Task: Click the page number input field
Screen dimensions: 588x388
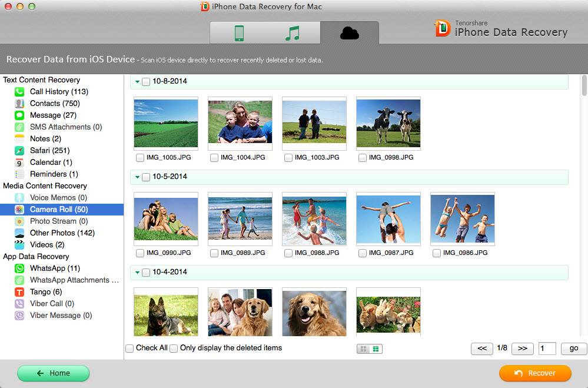Action: [547, 349]
